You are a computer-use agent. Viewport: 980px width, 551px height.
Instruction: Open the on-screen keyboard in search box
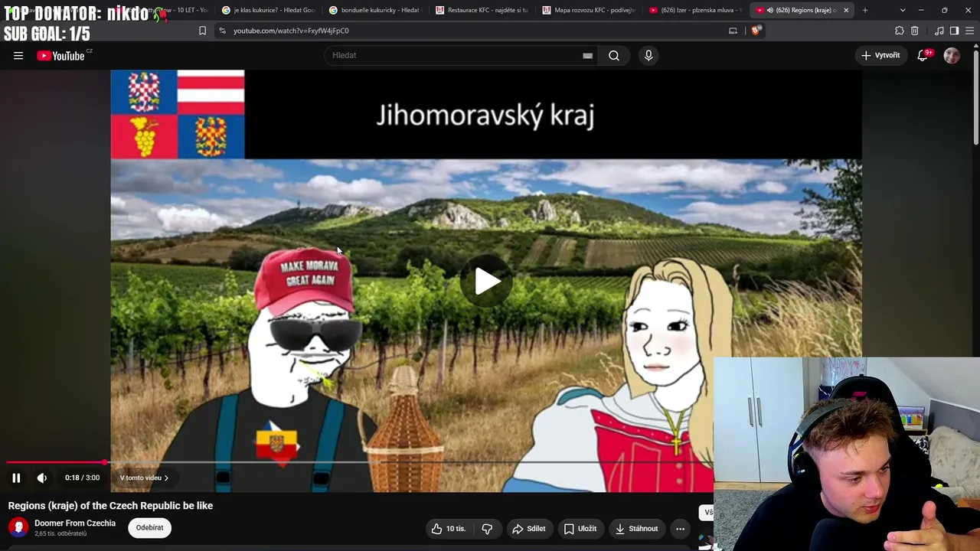[587, 55]
